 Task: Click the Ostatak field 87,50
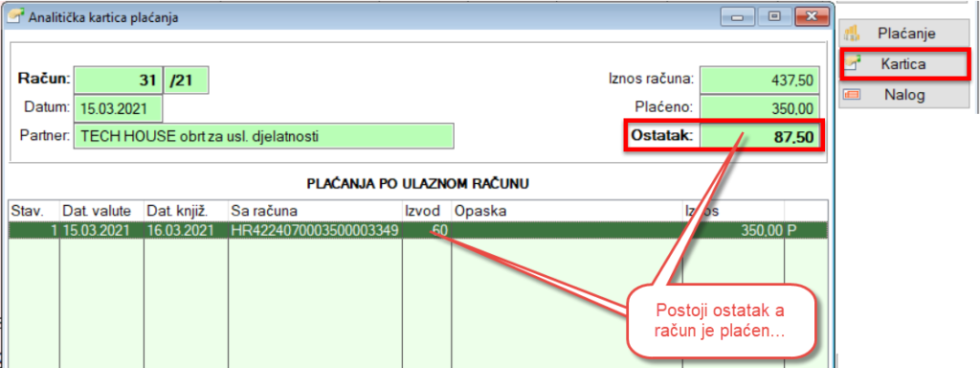click(760, 136)
